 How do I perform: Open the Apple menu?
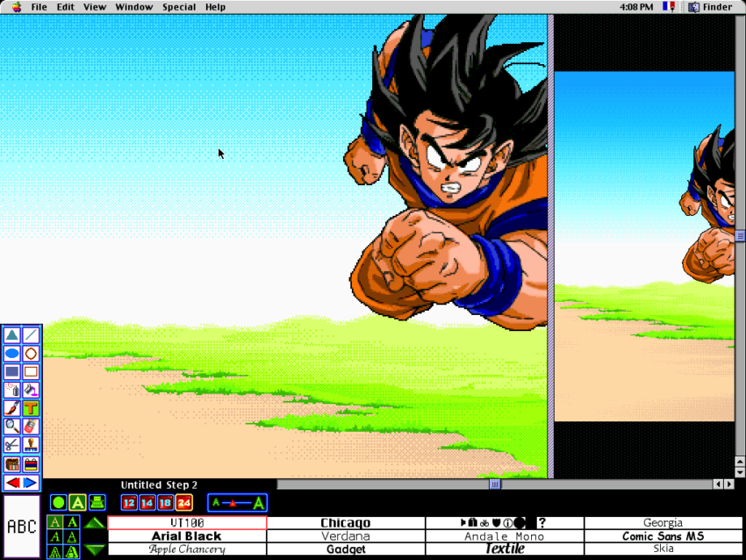click(17, 7)
